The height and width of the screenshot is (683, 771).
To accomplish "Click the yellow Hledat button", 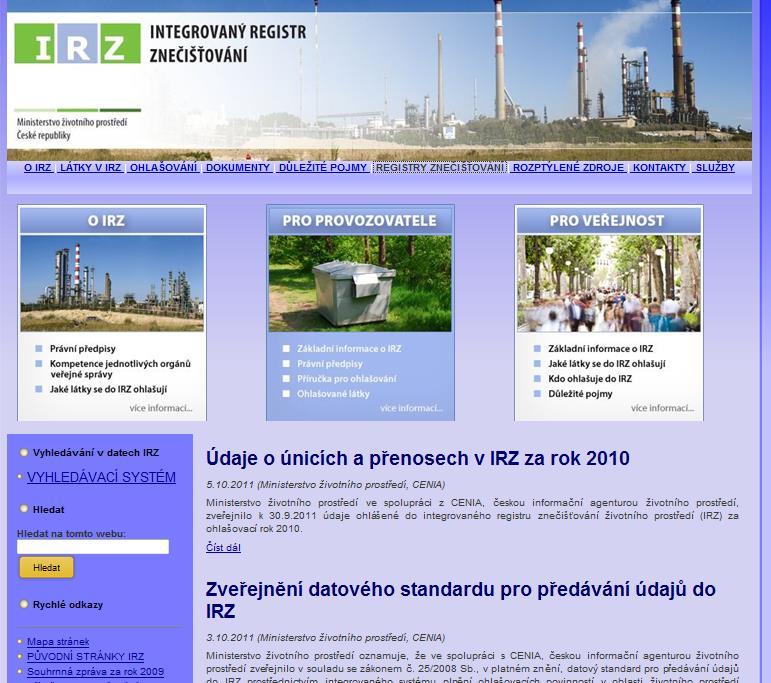I will pos(47,567).
